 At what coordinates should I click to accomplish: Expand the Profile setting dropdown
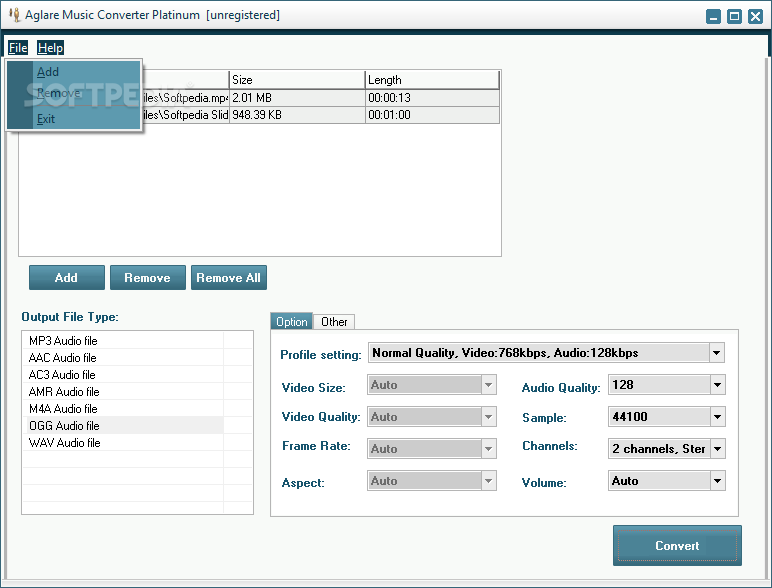716,353
